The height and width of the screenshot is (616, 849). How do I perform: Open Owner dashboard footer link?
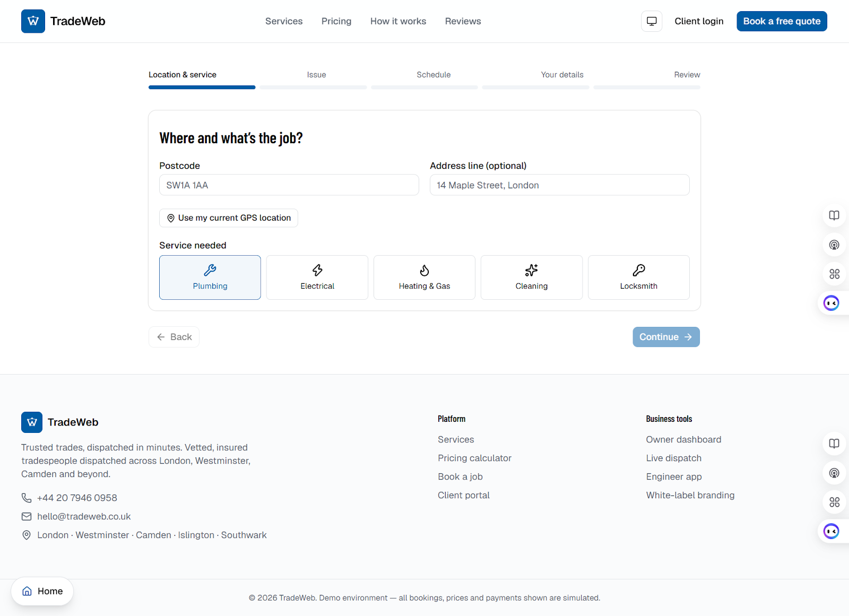click(683, 439)
